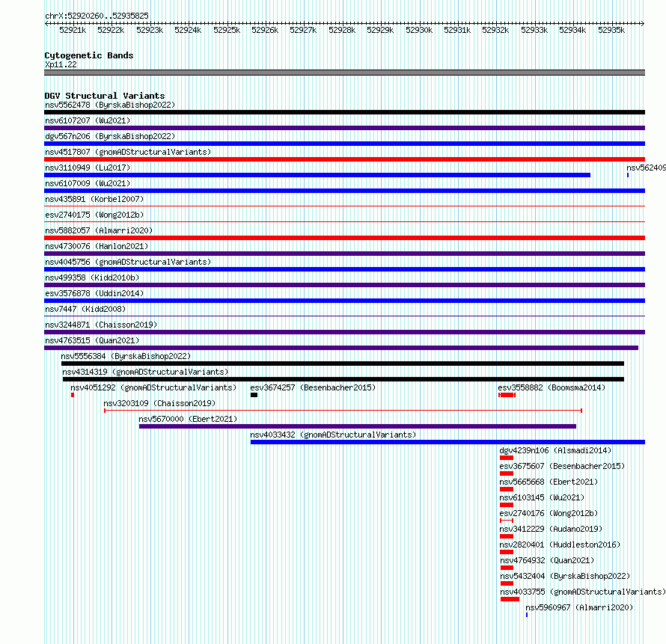The image size is (666, 644).
Task: Click the nsv5562478 (ByrskaBishop2022) variant label
Action: pos(110,105)
